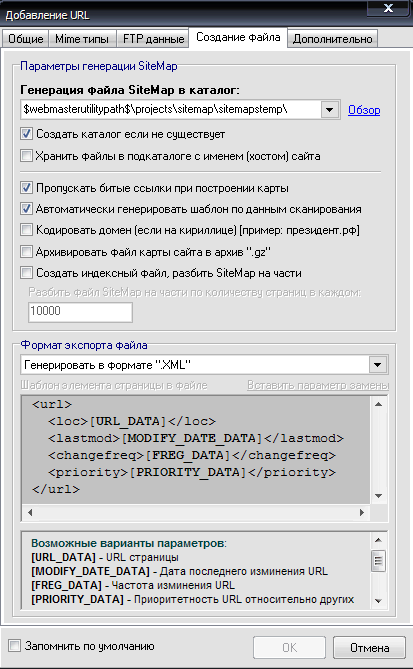Image resolution: width=413 pixels, height=669 pixels.
Task: Grab the parameters list scrollbar thumb
Action: (x=378, y=561)
